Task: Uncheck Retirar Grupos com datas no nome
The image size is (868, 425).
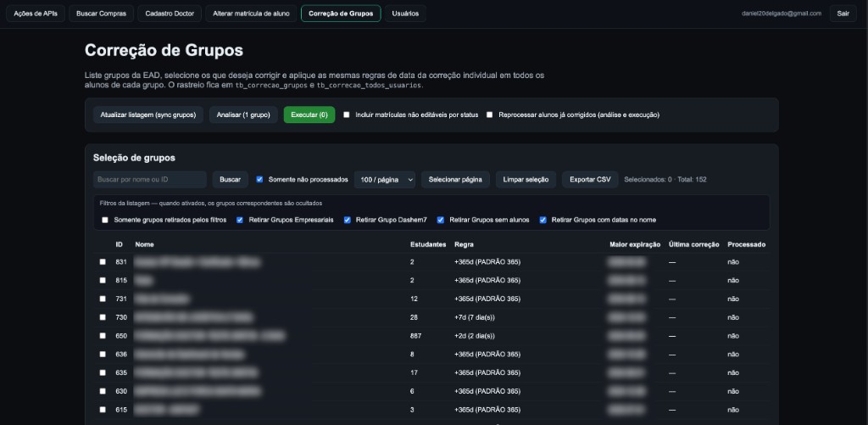Action: [x=543, y=220]
